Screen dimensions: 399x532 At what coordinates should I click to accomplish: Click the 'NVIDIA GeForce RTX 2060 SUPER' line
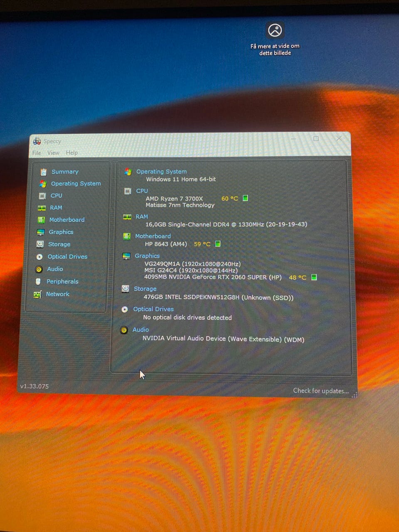(213, 277)
